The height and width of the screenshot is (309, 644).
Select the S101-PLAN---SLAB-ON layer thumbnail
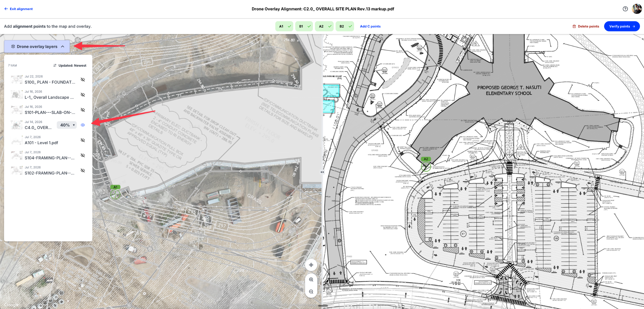(16, 110)
